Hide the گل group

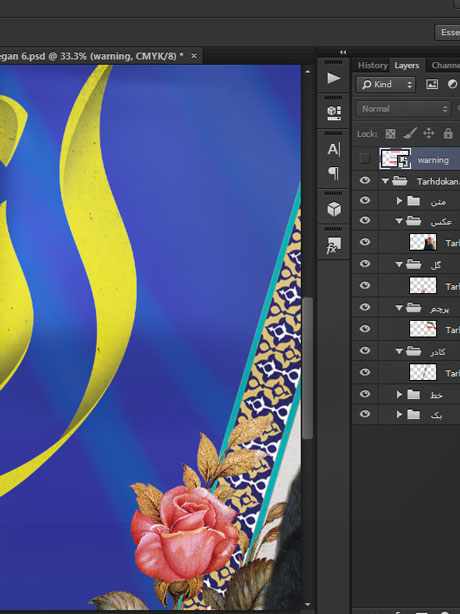(x=365, y=264)
